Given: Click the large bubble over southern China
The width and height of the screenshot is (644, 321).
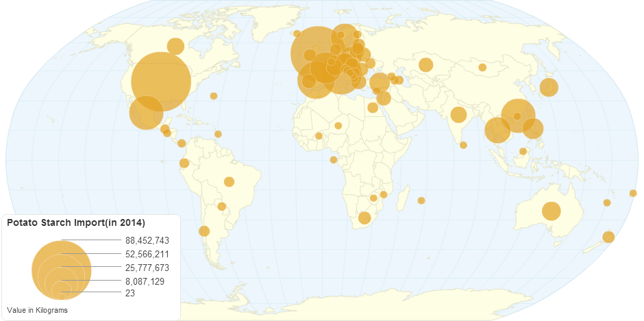Looking at the screenshot, I should pyautogui.click(x=518, y=115).
